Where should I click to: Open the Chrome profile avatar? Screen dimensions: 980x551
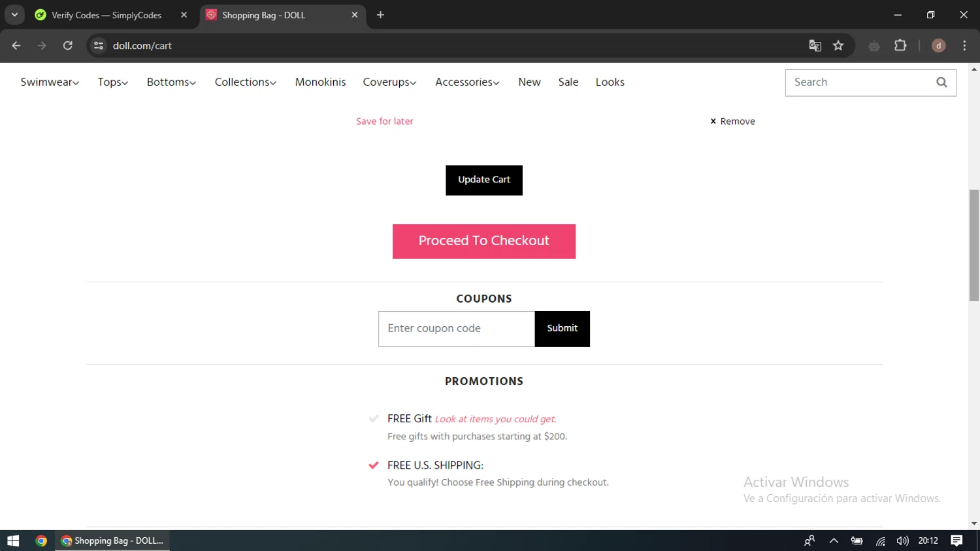[x=939, y=46]
